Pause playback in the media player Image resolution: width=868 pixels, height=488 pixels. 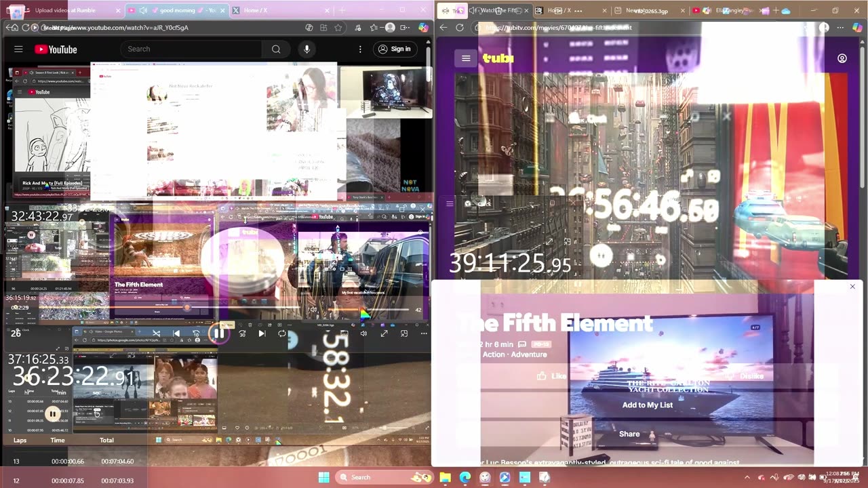point(218,333)
